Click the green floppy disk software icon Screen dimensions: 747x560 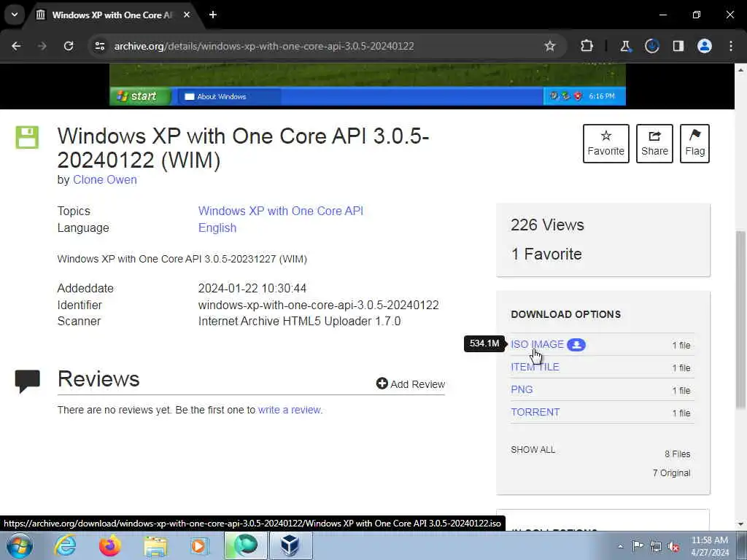tap(27, 138)
